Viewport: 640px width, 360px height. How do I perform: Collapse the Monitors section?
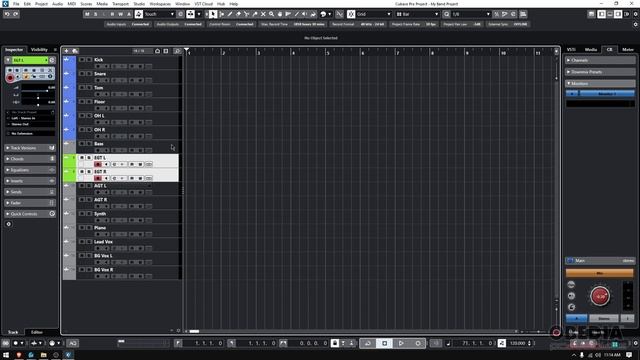tap(600, 83)
